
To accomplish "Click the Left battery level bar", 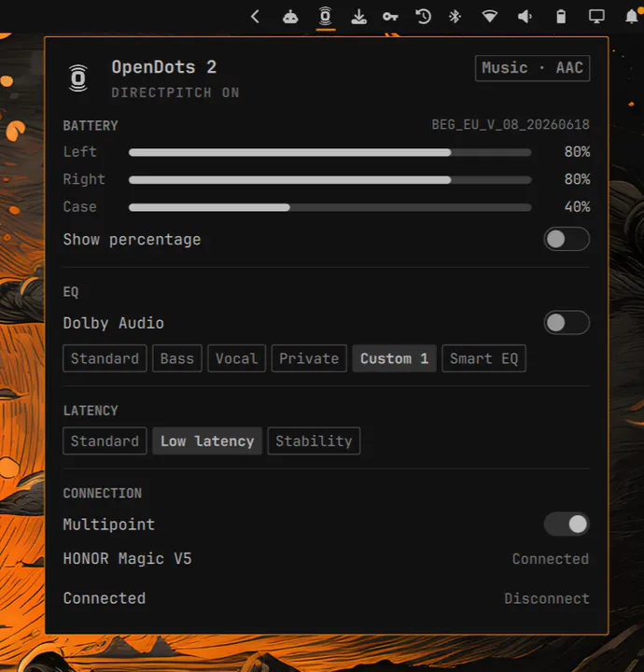I will pos(329,152).
